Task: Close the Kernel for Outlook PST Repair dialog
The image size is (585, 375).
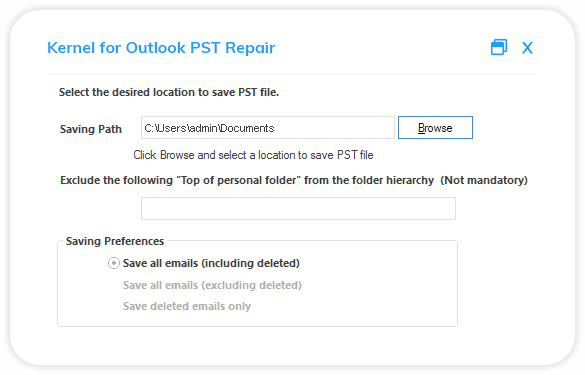Action: [x=527, y=48]
